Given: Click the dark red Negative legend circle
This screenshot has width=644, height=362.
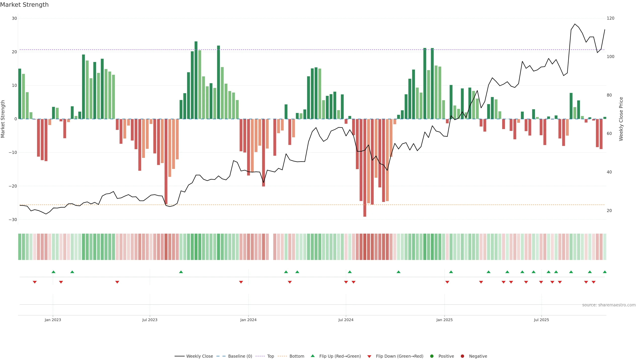Looking at the screenshot, I should click(462, 356).
